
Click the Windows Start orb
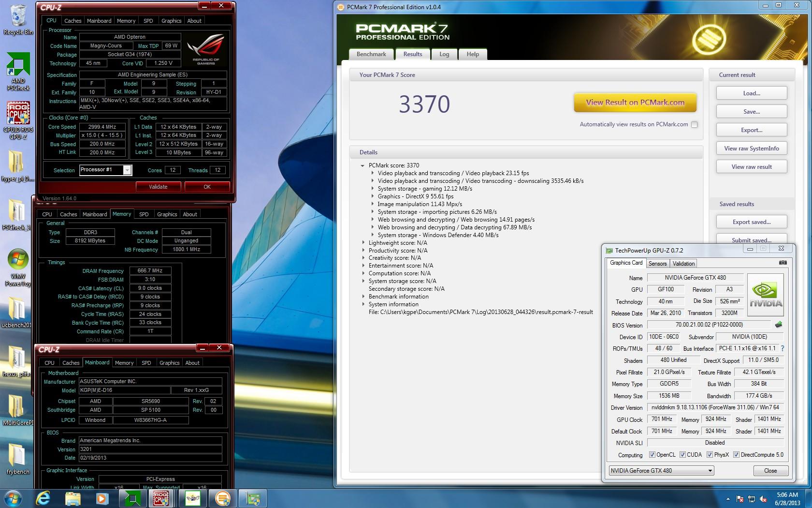12,498
